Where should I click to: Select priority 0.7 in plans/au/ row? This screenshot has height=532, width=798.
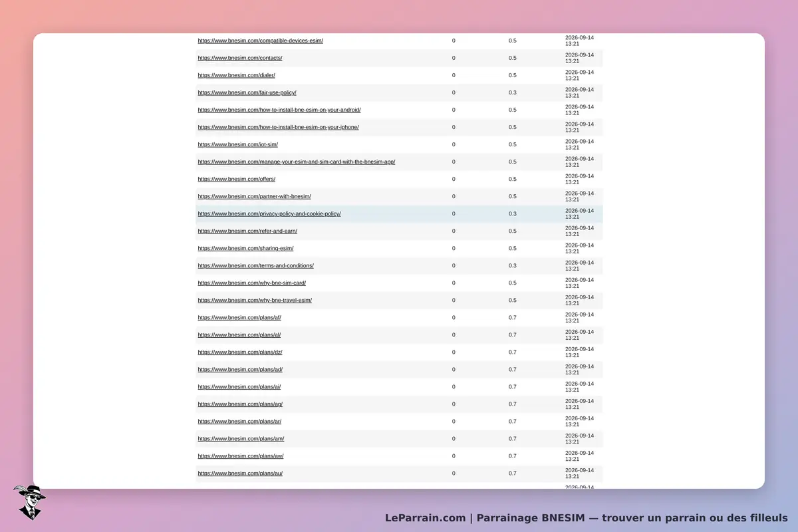(512, 473)
